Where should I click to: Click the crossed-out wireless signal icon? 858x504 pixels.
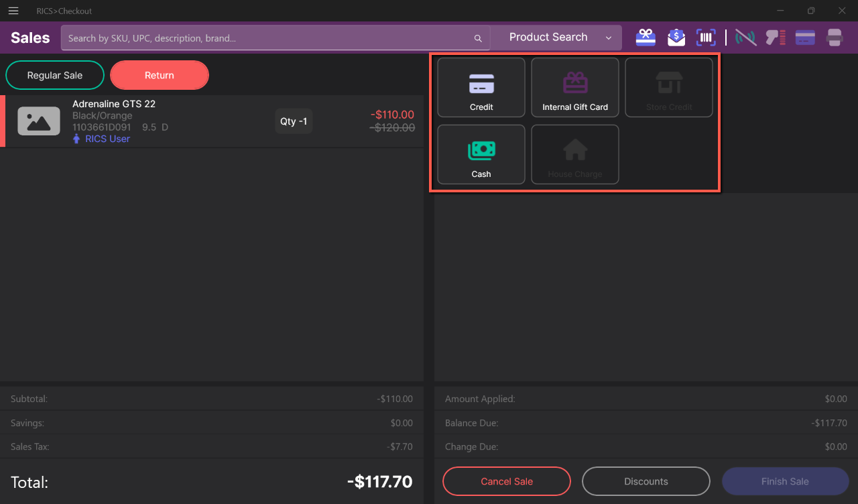click(x=745, y=38)
